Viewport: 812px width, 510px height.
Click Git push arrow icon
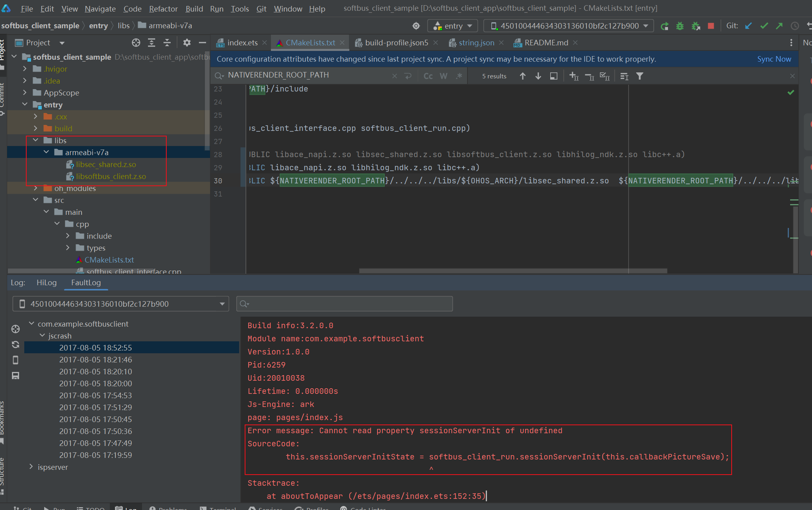779,26
